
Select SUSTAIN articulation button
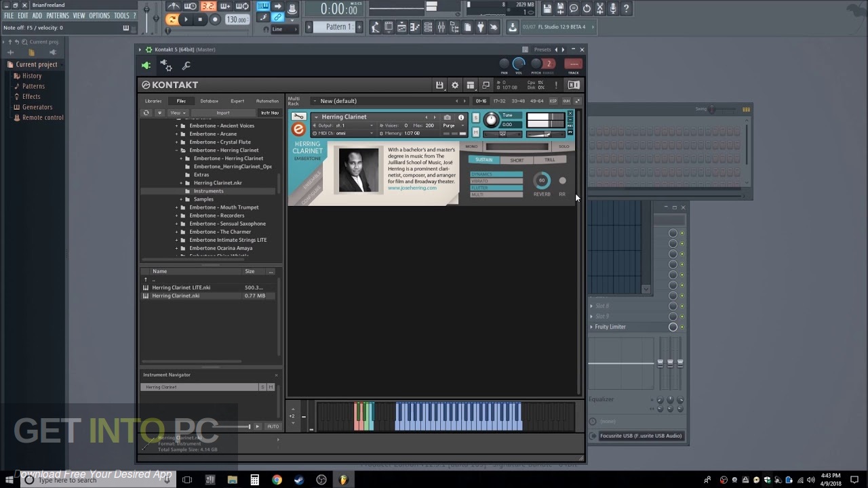[x=484, y=160]
